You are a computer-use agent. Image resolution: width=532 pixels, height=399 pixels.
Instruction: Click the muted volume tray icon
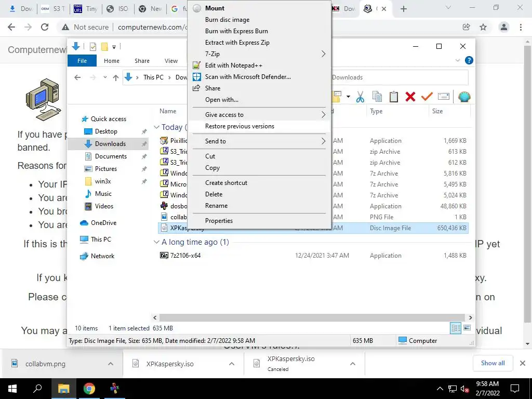click(465, 389)
